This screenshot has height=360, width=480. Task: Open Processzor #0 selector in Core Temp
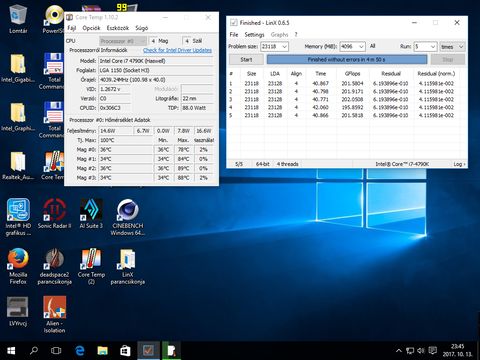click(x=123, y=41)
